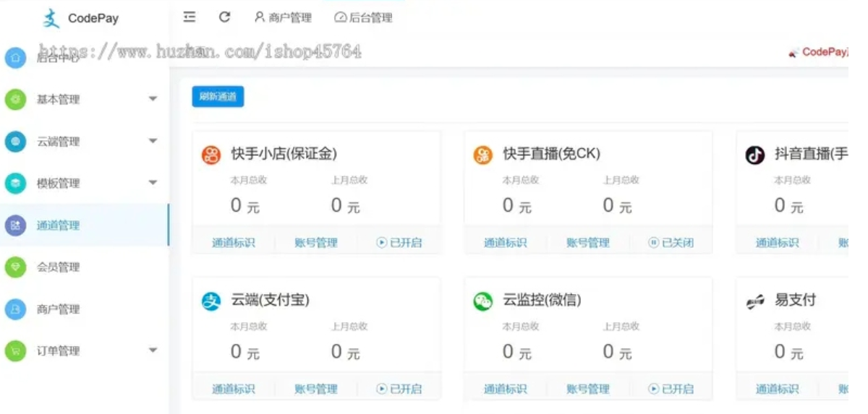Click the 云监控(微信) WeChat logo icon
The image size is (868, 414).
[x=483, y=301]
